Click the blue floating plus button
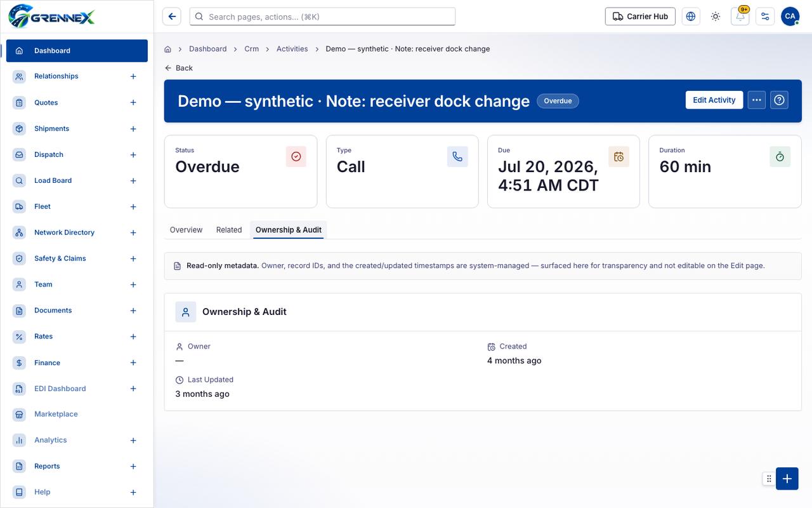The height and width of the screenshot is (508, 812). (787, 479)
